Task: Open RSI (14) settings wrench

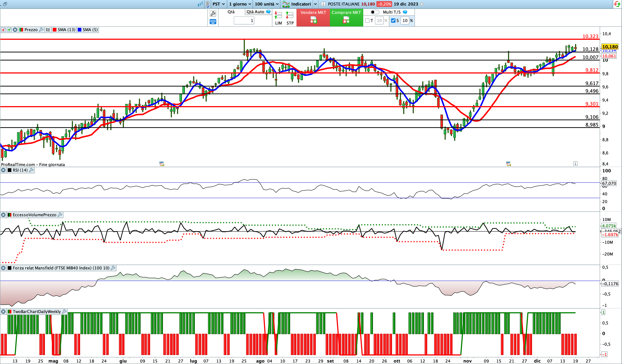Action: [31, 170]
